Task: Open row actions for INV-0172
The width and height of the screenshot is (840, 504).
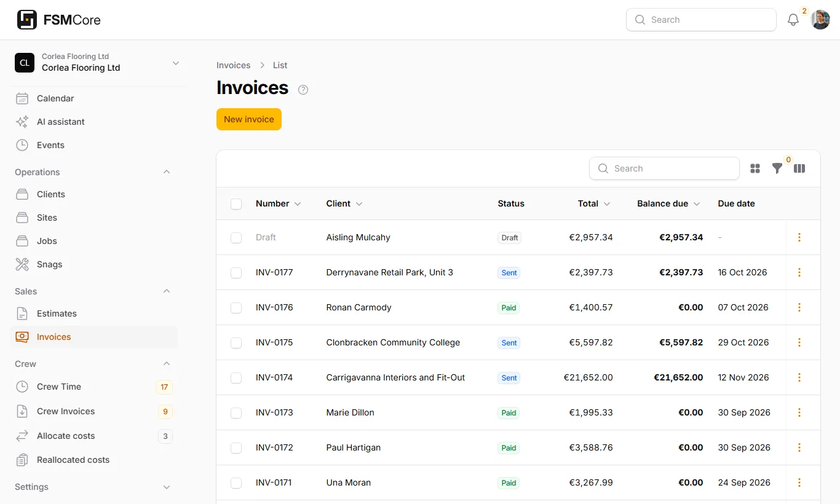Action: point(799,447)
